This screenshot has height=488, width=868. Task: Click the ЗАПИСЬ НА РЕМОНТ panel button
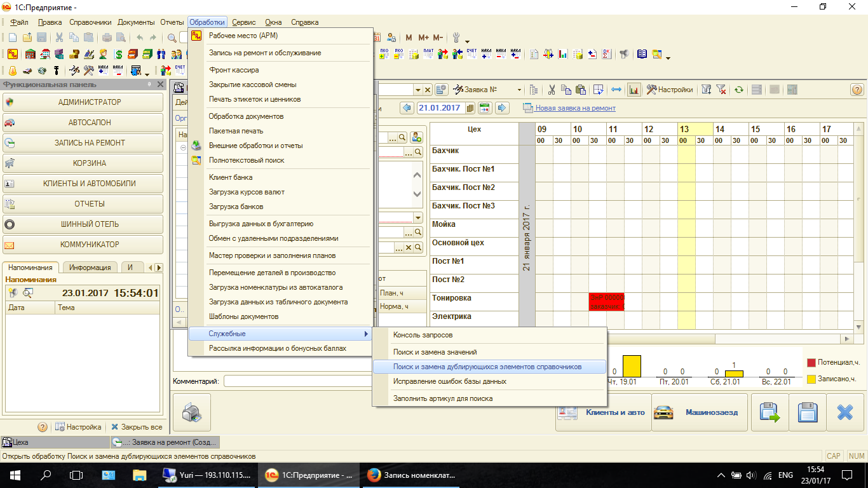(x=83, y=142)
